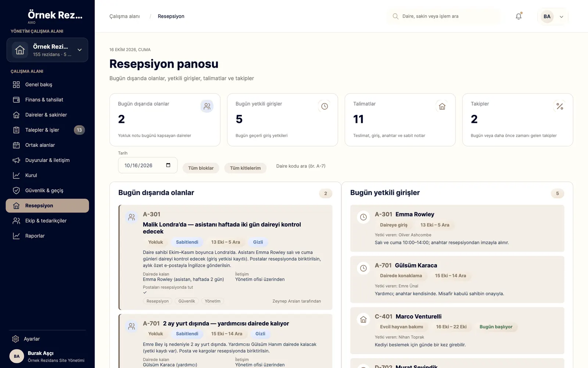Select the Resepsiyon sidebar item

pyautogui.click(x=47, y=206)
